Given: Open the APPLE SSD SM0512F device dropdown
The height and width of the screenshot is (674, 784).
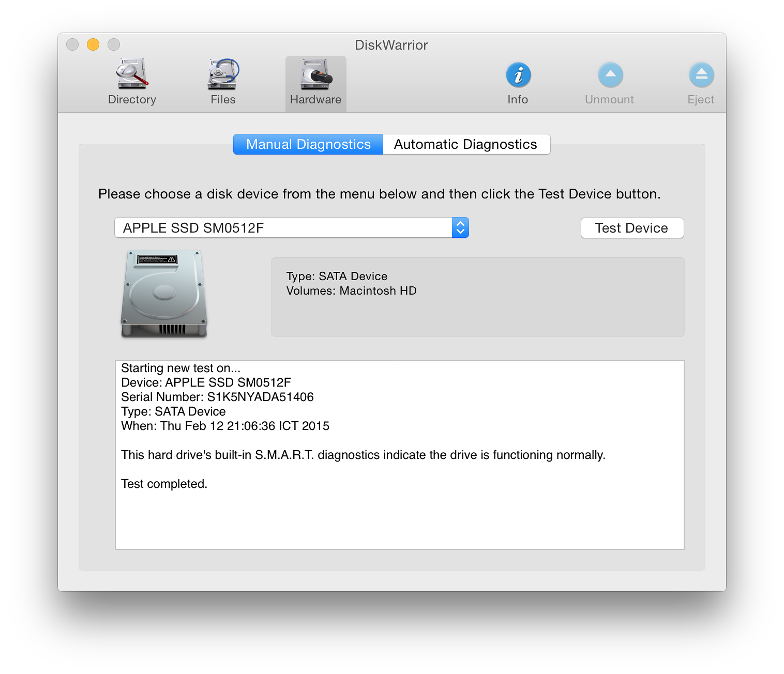Looking at the screenshot, I should point(292,227).
